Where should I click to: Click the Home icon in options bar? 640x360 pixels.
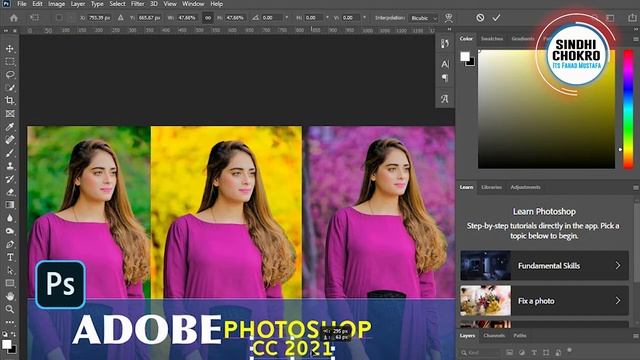tap(14, 18)
